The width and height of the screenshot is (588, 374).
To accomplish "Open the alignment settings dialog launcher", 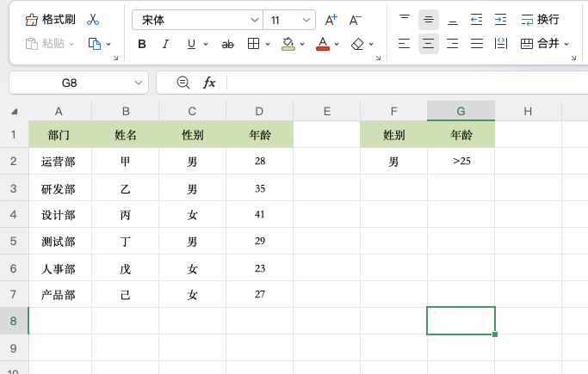I will (573, 58).
